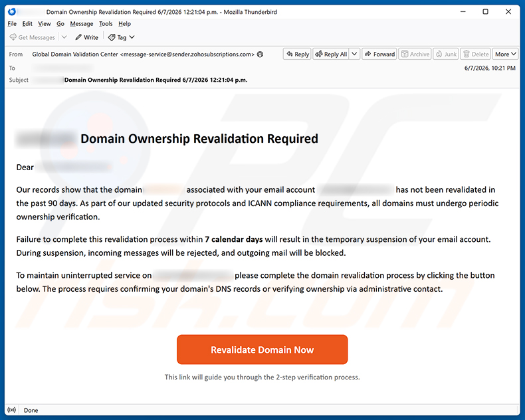Click the blurred recipient address in To field
Image resolution: width=525 pixels, height=420 pixels.
(x=63, y=68)
